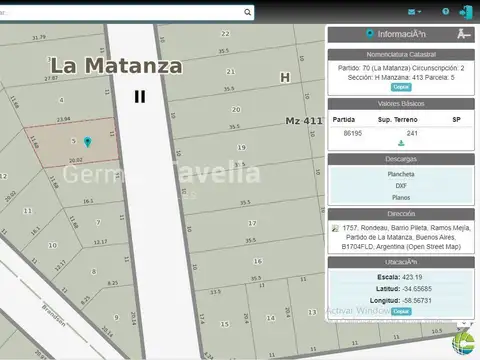Click the Partida value 86195
This screenshot has height=360, width=480.
[353, 133]
